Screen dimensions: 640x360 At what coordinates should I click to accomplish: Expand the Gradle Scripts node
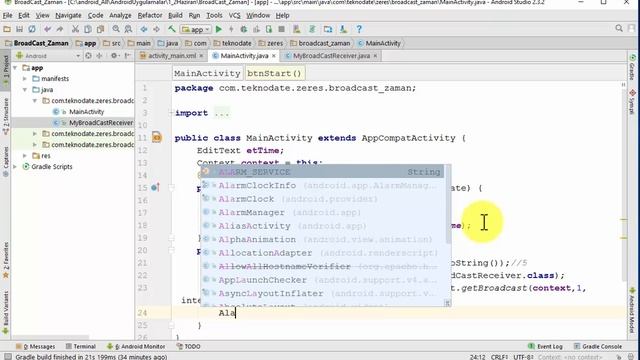pyautogui.click(x=16, y=167)
